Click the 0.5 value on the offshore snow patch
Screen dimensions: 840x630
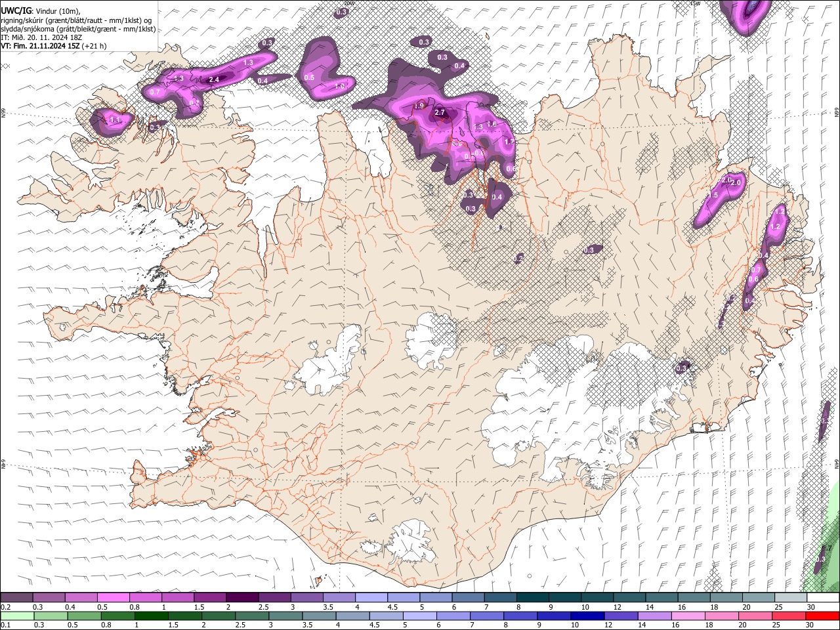click(x=310, y=77)
